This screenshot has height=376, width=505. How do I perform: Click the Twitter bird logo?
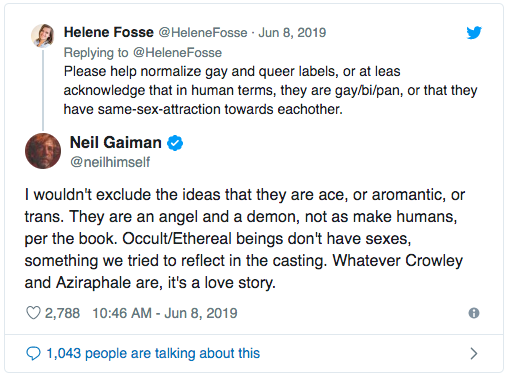pyautogui.click(x=474, y=33)
